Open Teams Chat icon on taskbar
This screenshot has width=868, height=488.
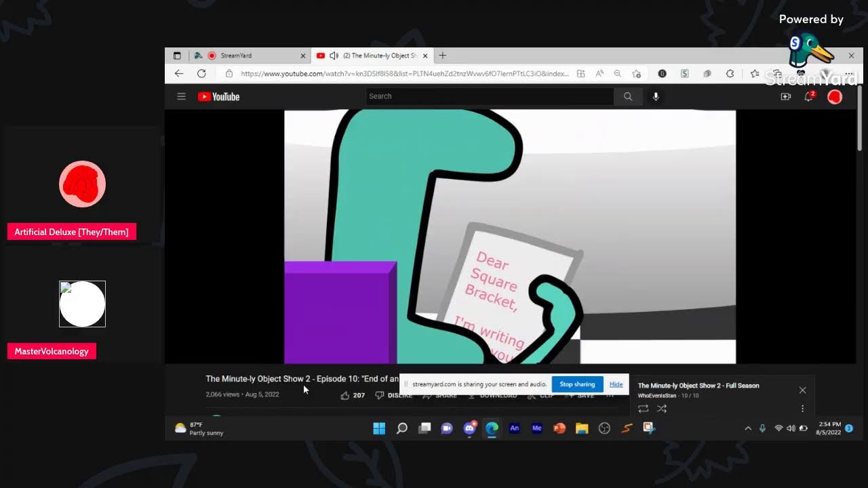(x=447, y=428)
